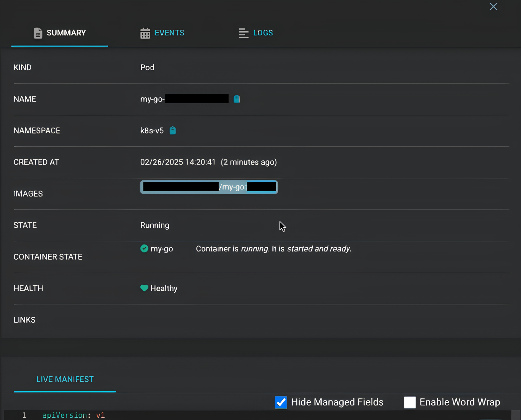
Task: Close the pod details panel
Action: [493, 7]
